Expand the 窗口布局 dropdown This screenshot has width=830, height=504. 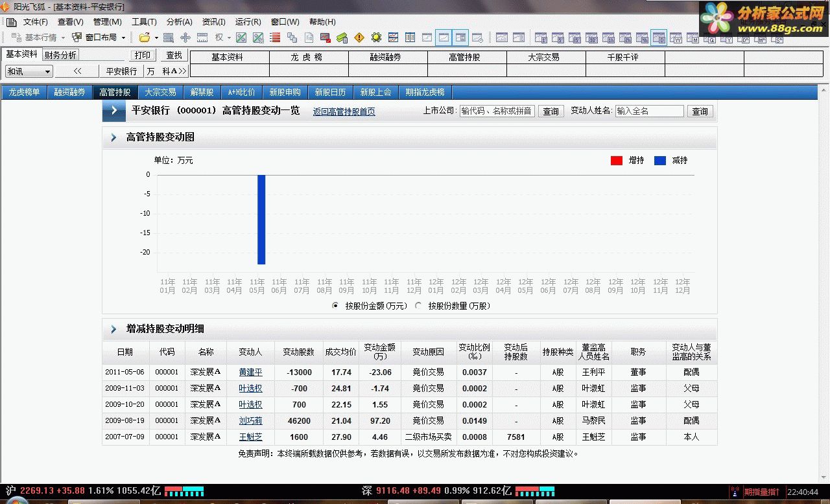tap(123, 38)
